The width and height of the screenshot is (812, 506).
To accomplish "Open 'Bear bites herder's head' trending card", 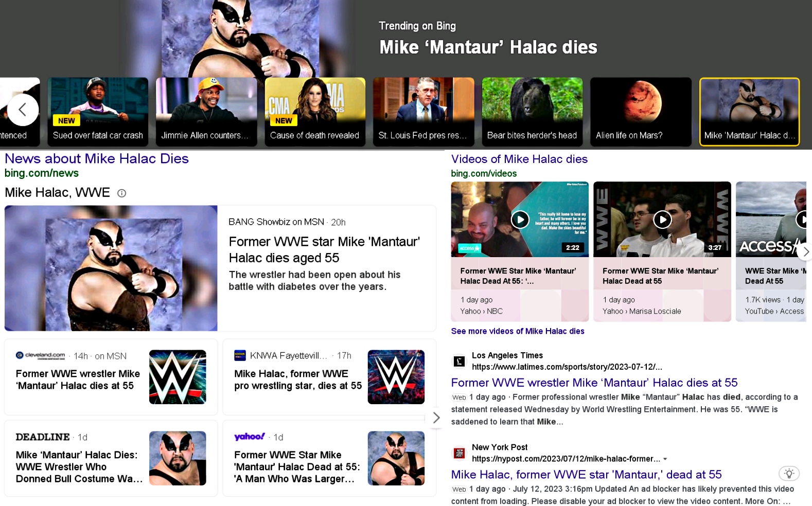I will 532,112.
